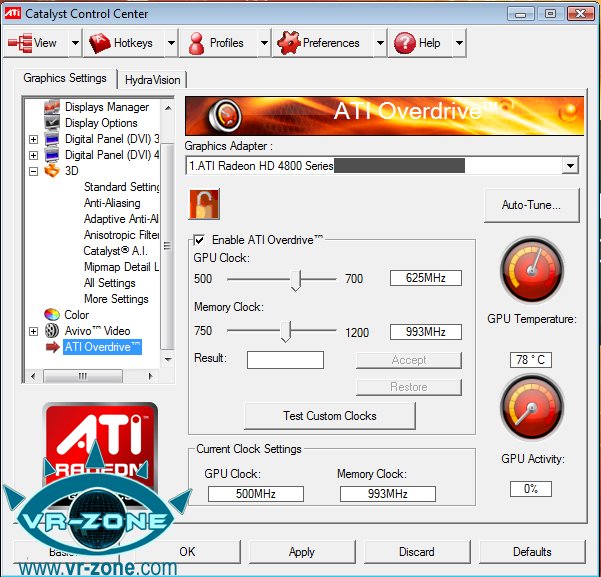
Task: Select Mipmap Detail Level item
Action: tap(121, 267)
